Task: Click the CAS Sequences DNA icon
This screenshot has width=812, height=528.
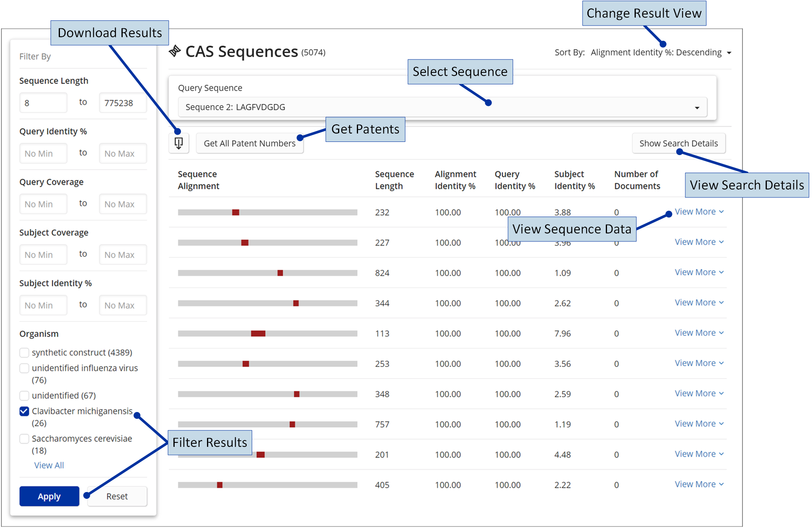Action: coord(175,51)
